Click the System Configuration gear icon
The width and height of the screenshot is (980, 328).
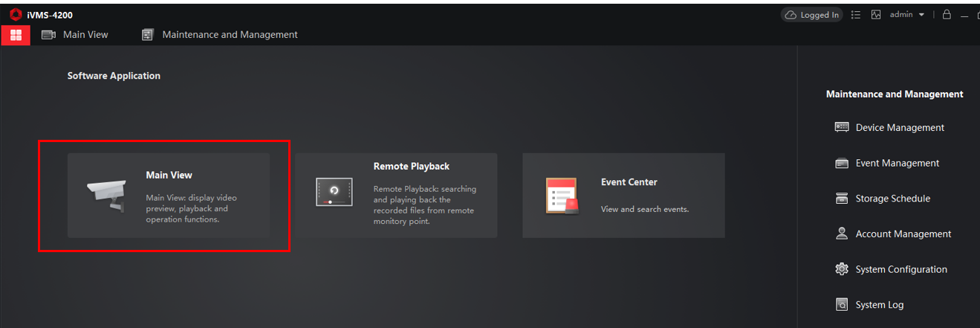842,269
